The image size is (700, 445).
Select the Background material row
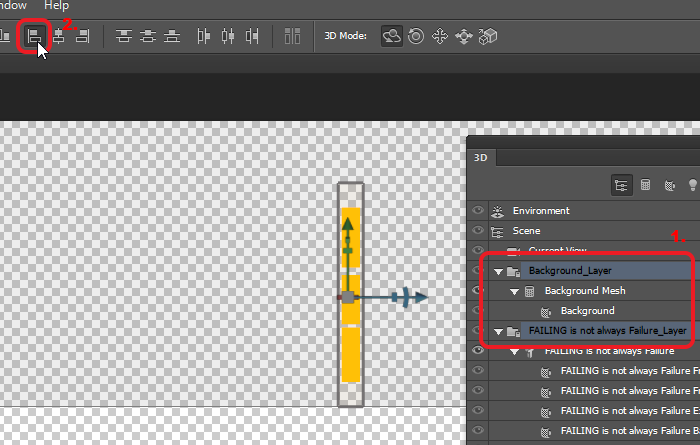pyautogui.click(x=594, y=311)
